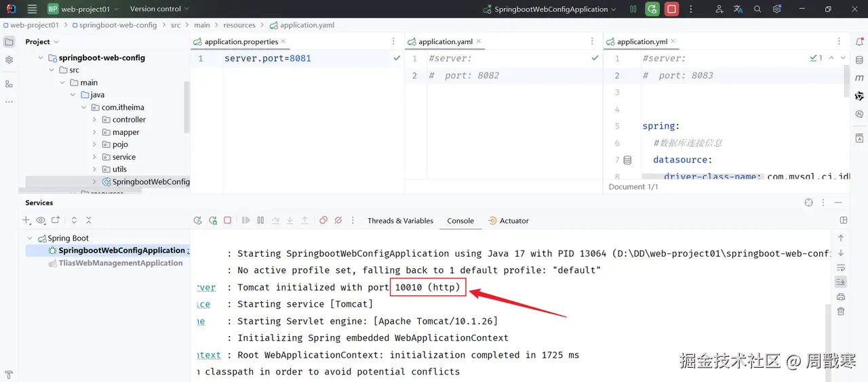
Task: Click the resources breadcrumb
Action: tap(239, 25)
